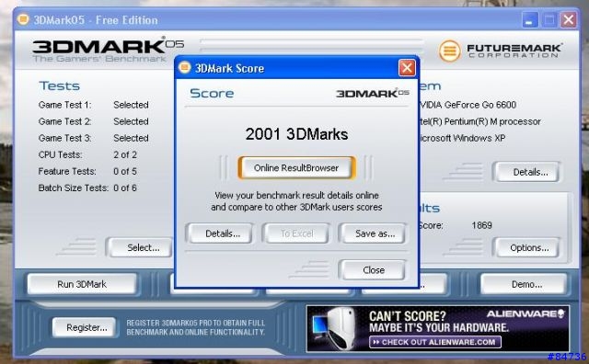This screenshot has width=589, height=364.
Task: Click 'Game Test 3:' label
Action: tap(64, 138)
